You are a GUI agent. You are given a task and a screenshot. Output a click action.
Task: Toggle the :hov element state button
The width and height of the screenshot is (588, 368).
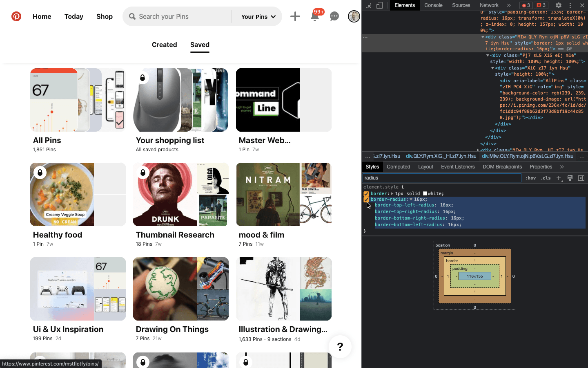pyautogui.click(x=530, y=178)
